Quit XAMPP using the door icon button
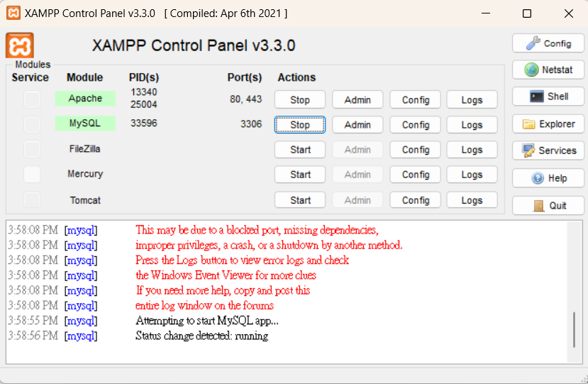This screenshot has width=588, height=384. click(x=548, y=205)
